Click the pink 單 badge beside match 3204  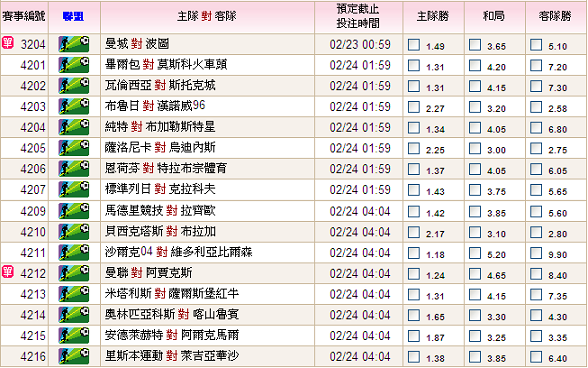[x=8, y=43]
